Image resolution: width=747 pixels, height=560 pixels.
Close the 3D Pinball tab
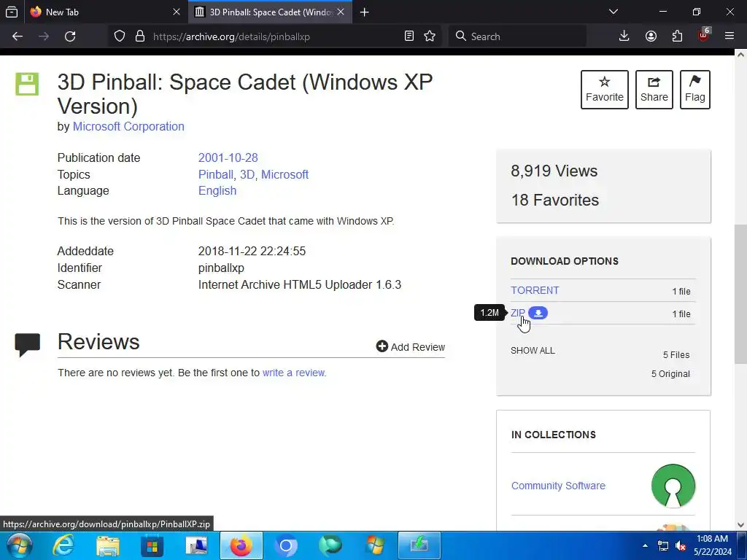tap(341, 12)
